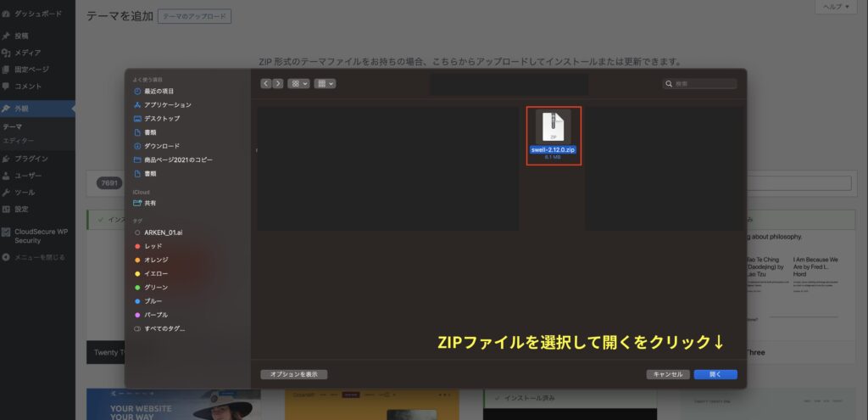868x420 pixels.
Task: Open the group-by view dropdown
Action: pyautogui.click(x=325, y=83)
